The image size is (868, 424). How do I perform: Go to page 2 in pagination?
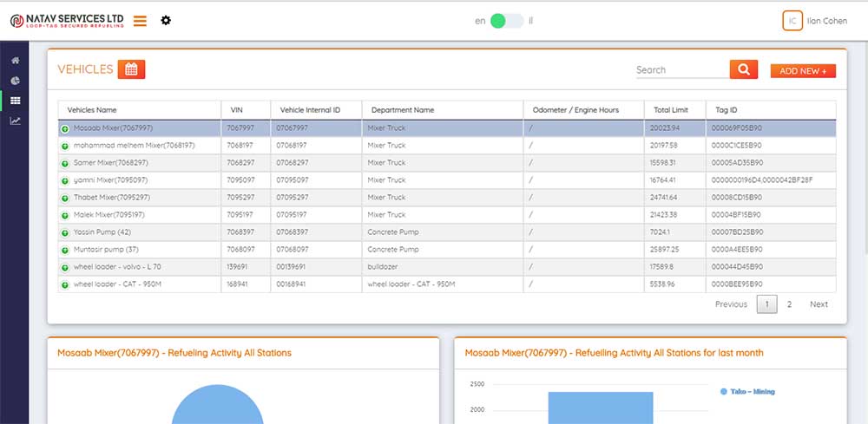click(789, 304)
